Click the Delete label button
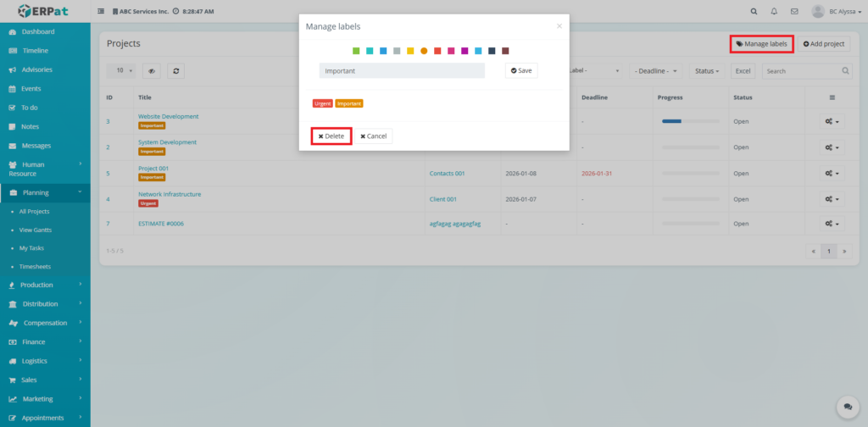The height and width of the screenshot is (427, 868). pos(331,136)
